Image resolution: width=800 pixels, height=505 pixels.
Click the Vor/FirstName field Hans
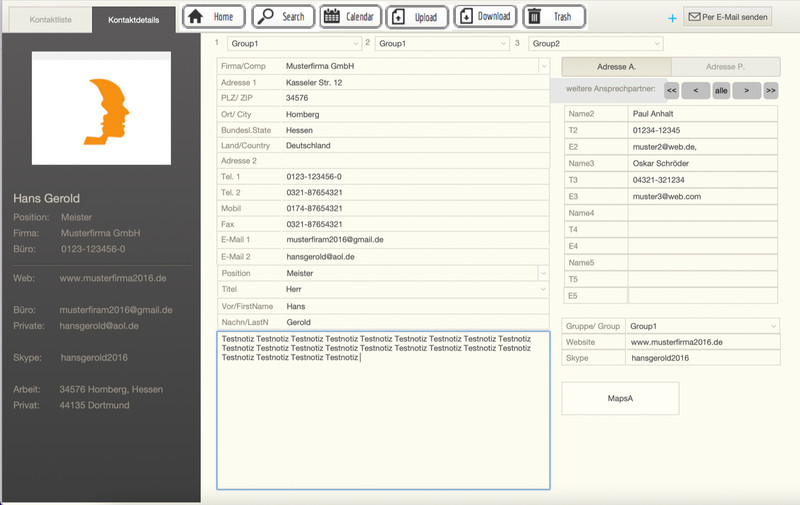point(415,306)
